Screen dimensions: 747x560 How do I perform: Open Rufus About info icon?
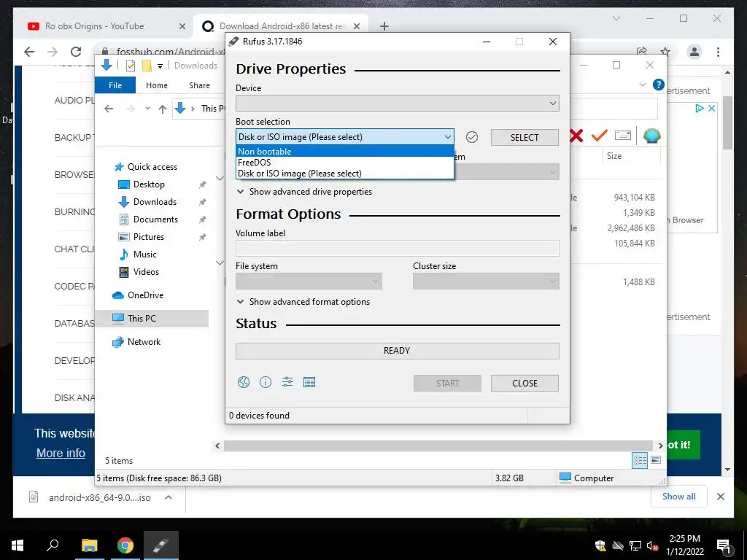click(266, 382)
